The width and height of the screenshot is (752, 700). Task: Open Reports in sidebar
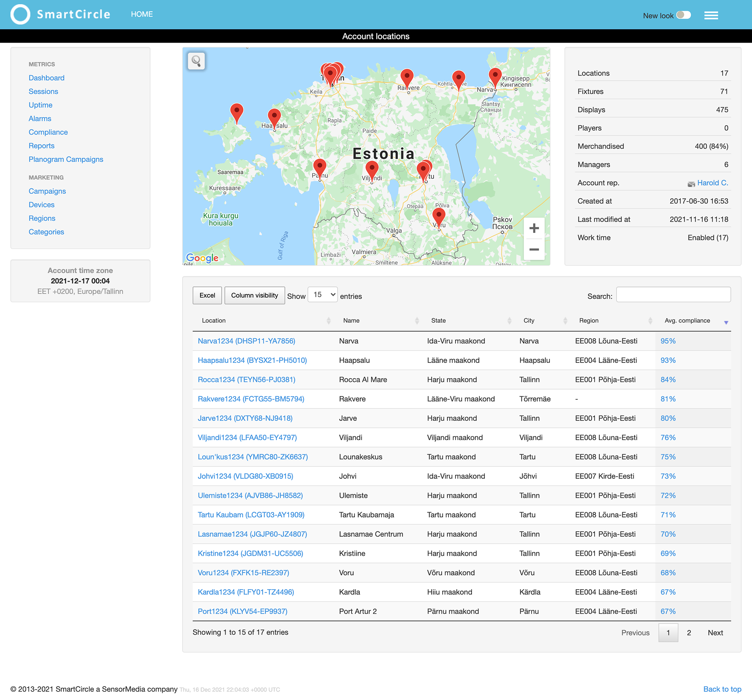[42, 146]
